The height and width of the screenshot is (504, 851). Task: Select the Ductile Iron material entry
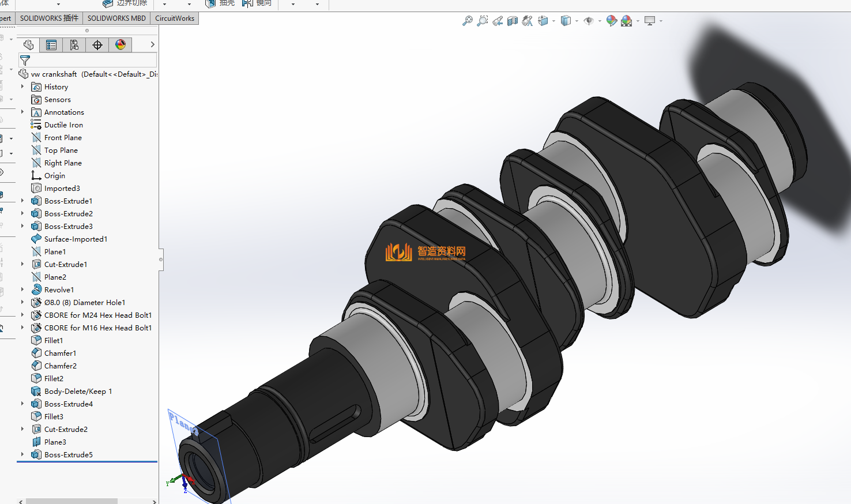pyautogui.click(x=63, y=125)
